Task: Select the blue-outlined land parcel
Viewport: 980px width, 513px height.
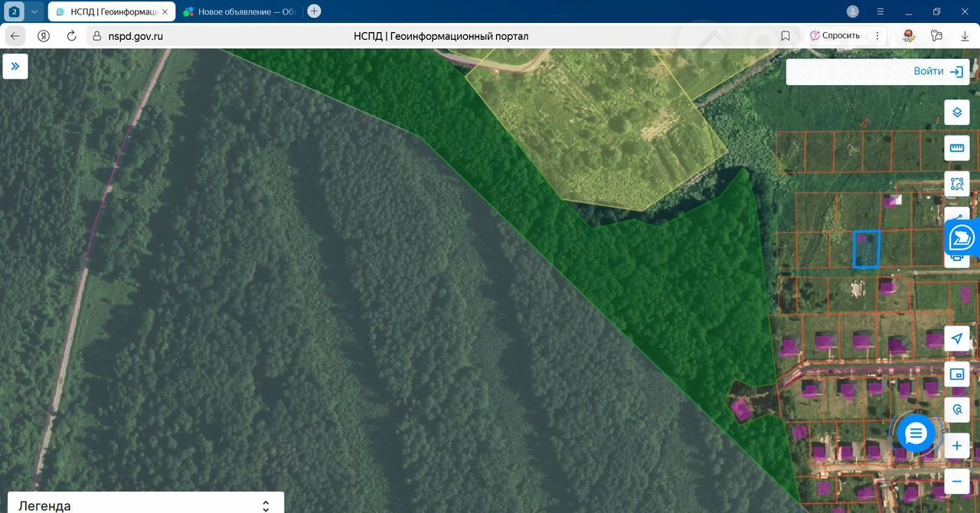Action: [867, 251]
